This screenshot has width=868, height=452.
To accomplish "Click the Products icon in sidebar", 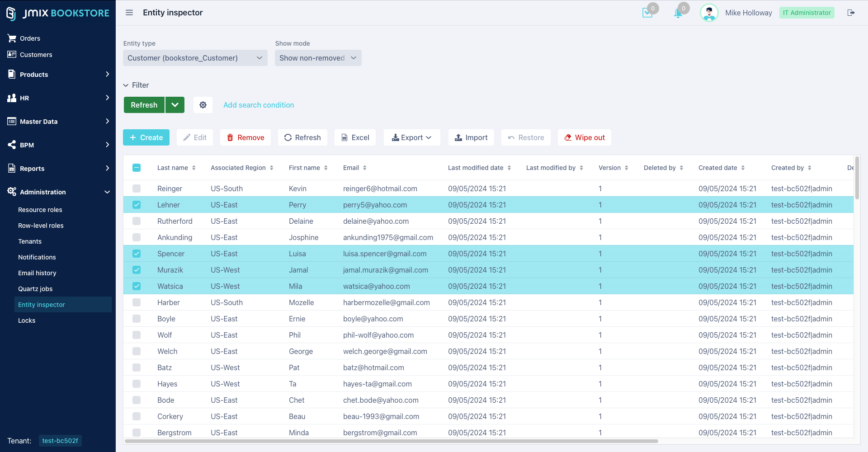I will tap(12, 74).
